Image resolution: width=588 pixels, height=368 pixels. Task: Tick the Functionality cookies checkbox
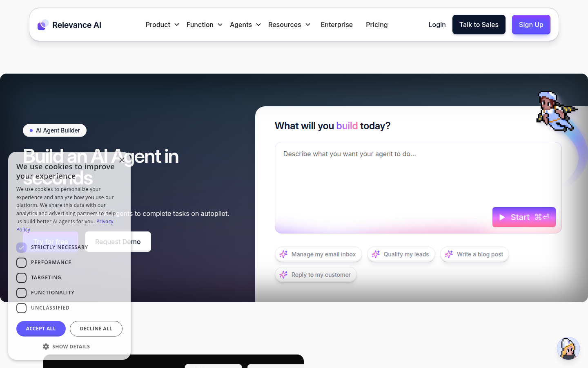click(x=22, y=293)
